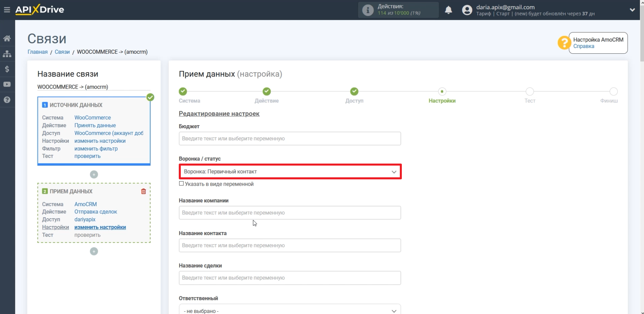Click изменить фильтр link
The image size is (644, 314).
(x=96, y=148)
